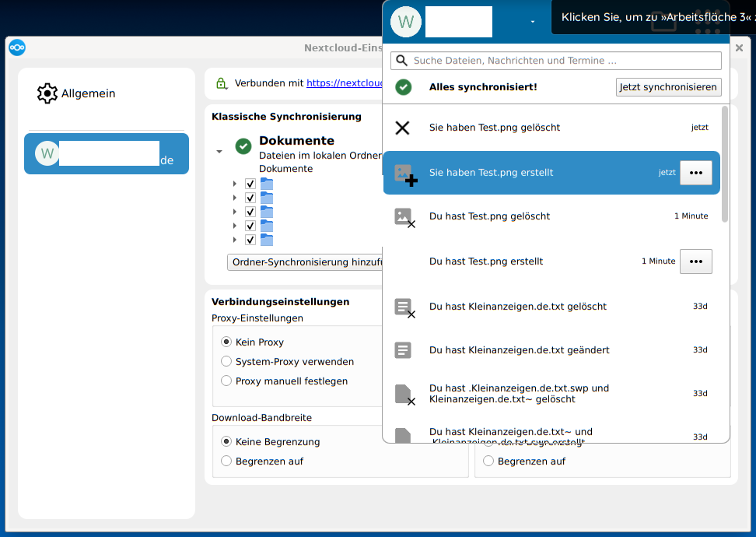Click the Dokumente folder title
The height and width of the screenshot is (537, 756).
(x=296, y=140)
